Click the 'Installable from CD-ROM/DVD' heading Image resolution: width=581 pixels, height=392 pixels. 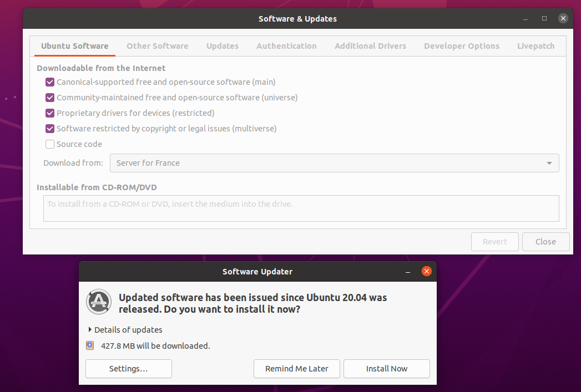97,187
